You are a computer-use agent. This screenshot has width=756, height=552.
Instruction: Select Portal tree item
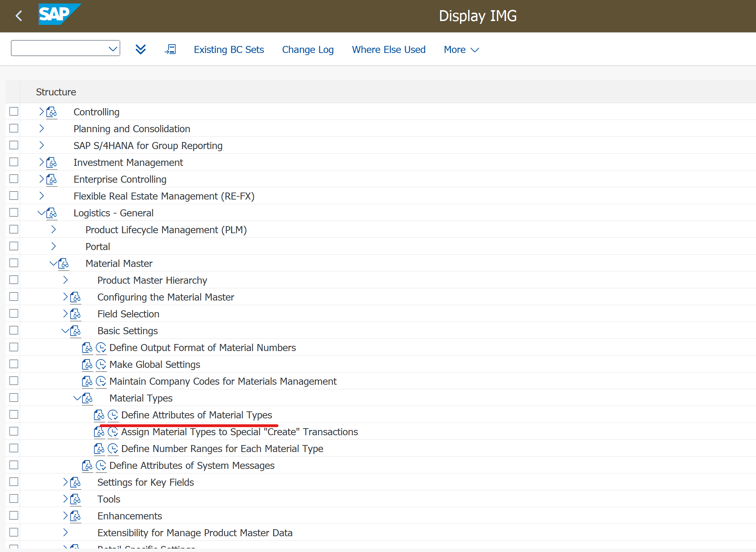click(x=98, y=247)
